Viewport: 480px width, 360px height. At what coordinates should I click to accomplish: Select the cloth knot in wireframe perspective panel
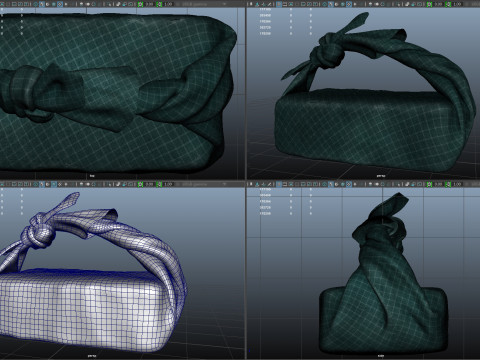39,233
